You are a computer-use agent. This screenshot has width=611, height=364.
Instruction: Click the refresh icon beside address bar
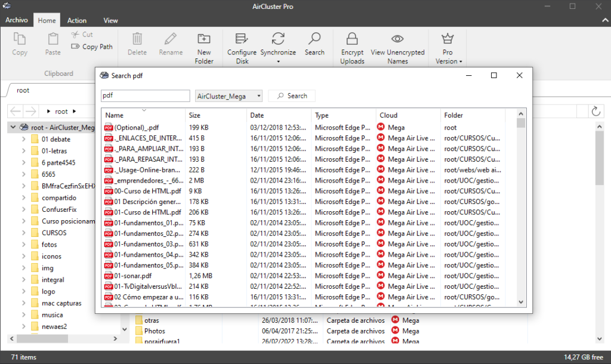pyautogui.click(x=596, y=111)
